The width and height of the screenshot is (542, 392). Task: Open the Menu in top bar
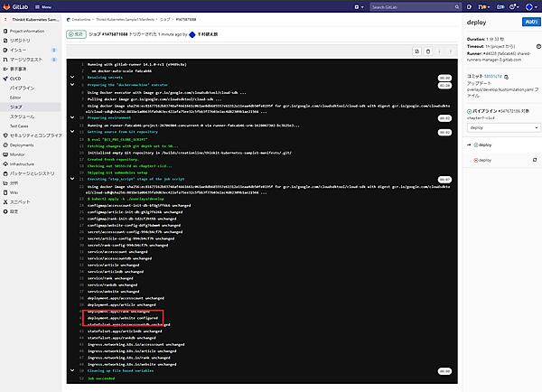pyautogui.click(x=43, y=7)
